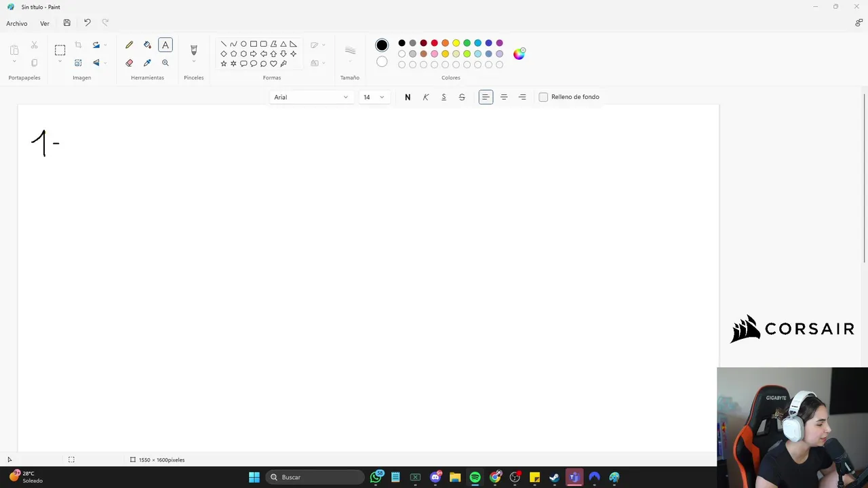Open the Magnifier zoom tool
The height and width of the screenshot is (488, 868).
coord(165,62)
